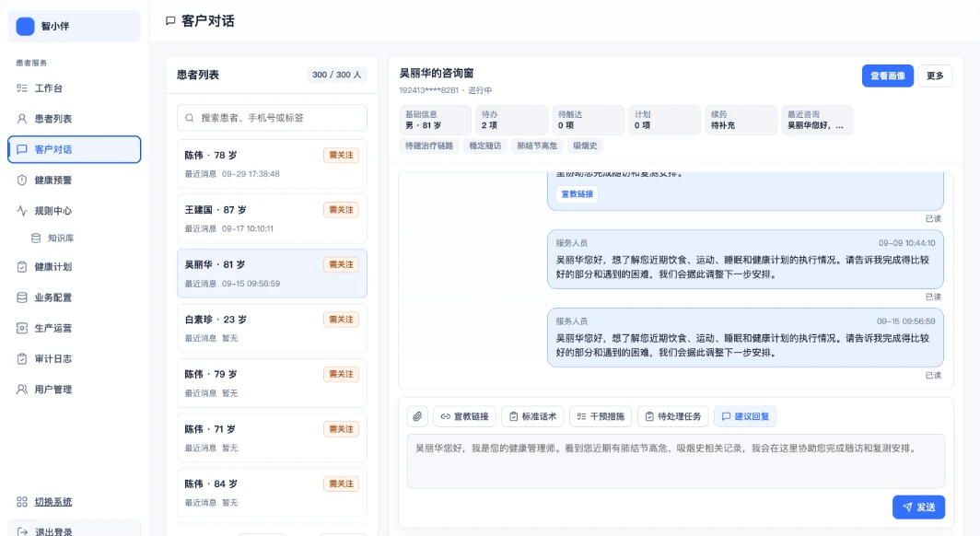
Task: Open the 更多 menu button
Action: click(935, 76)
